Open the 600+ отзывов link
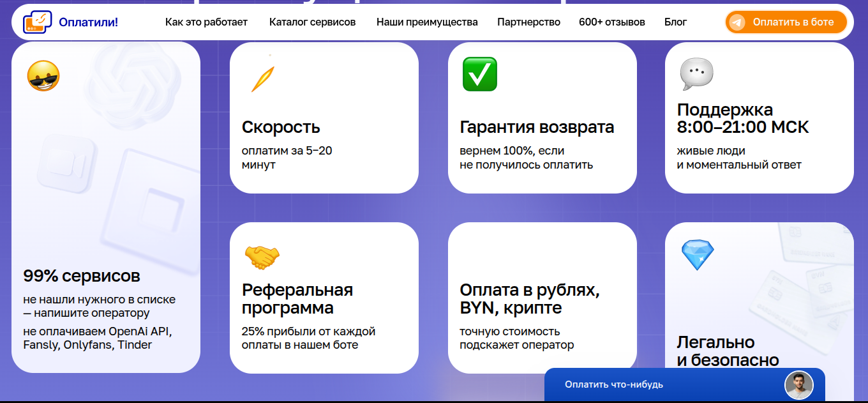 click(x=611, y=22)
